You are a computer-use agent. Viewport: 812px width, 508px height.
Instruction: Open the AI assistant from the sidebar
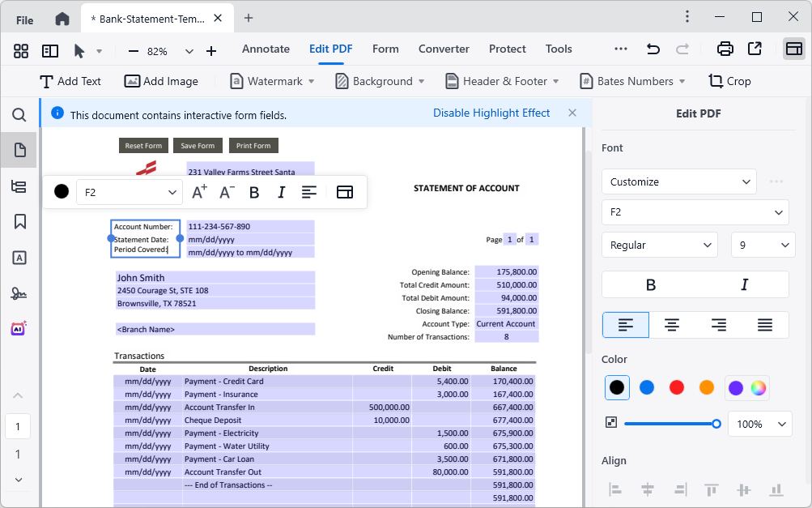pos(19,328)
